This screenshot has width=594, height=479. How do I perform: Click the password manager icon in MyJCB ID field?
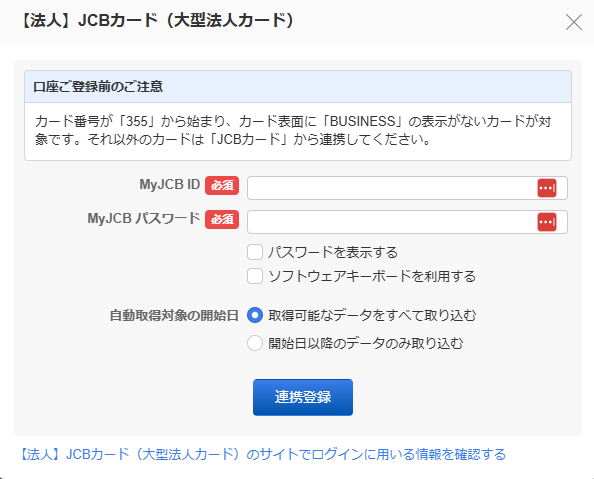coord(547,188)
